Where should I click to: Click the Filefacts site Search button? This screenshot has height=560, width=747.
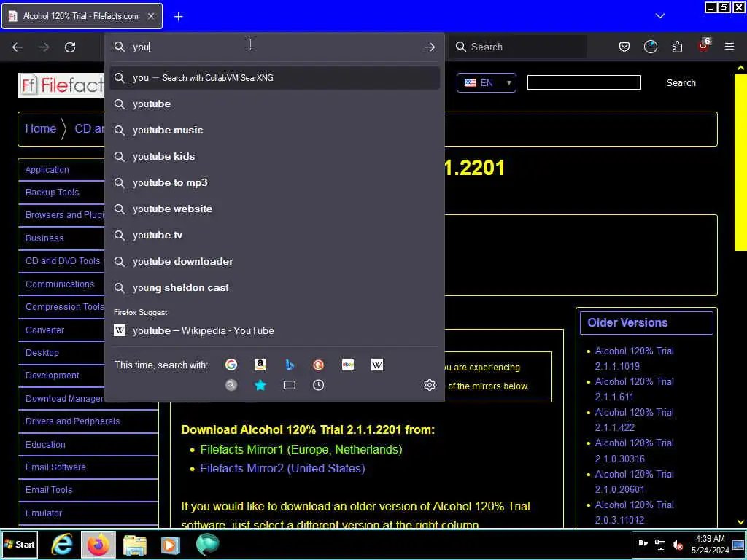tap(681, 83)
